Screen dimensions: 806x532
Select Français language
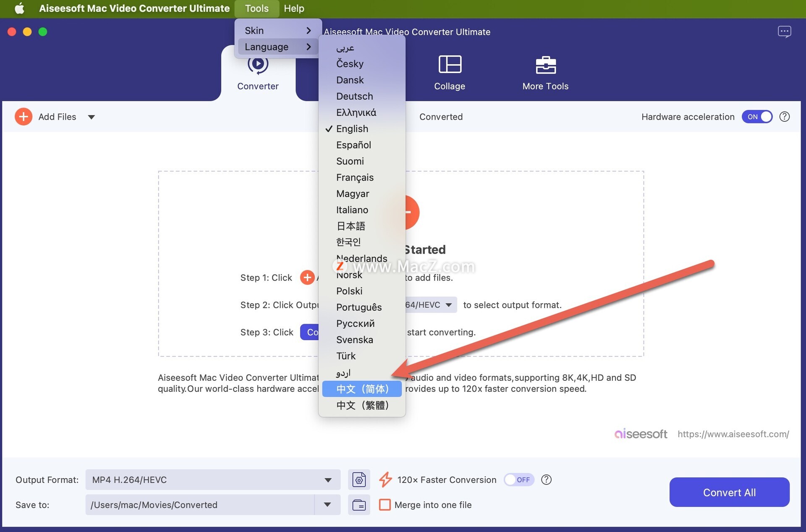(362, 177)
